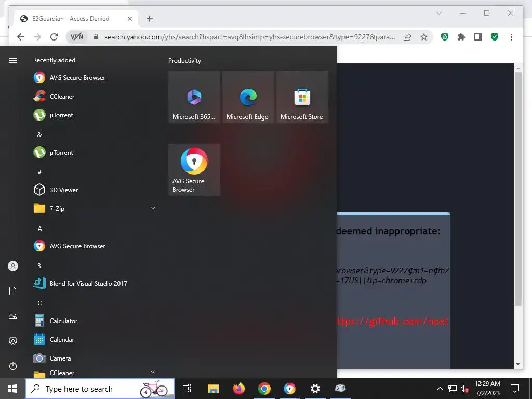Open Microsoft Store tile
This screenshot has height=399, width=532.
point(302,97)
